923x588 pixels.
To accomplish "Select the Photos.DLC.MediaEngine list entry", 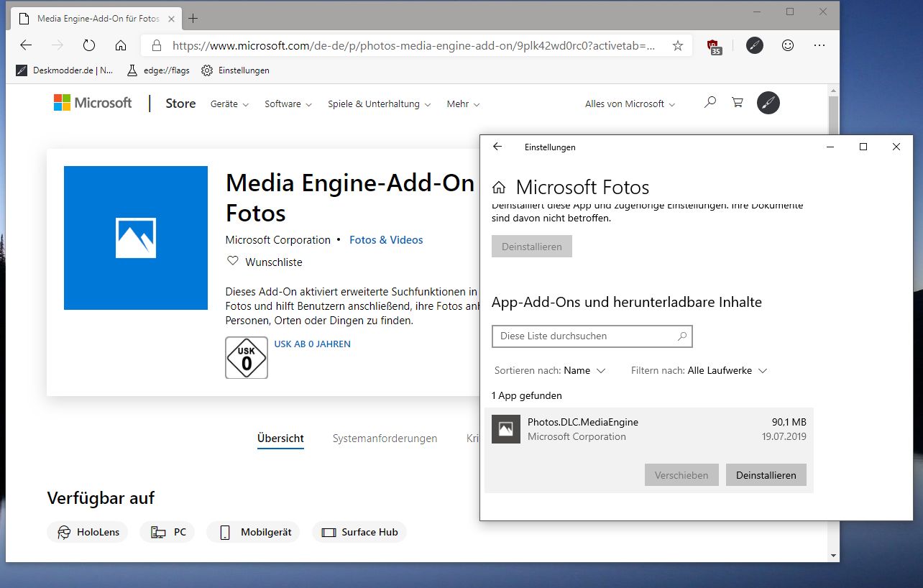I will [x=649, y=450].
